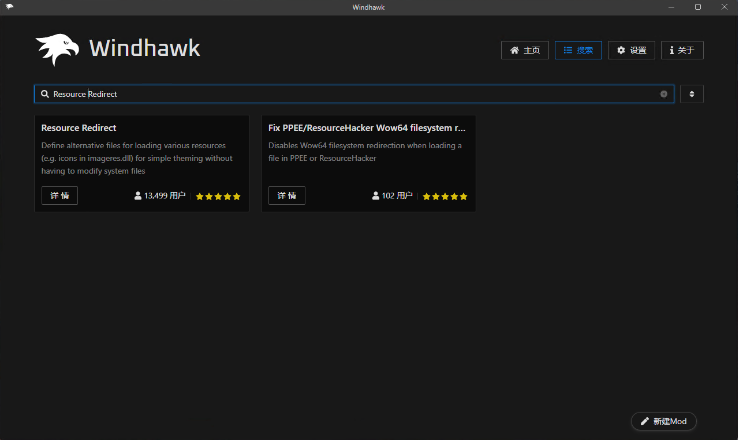The width and height of the screenshot is (738, 440).
Task: Click the Fix PPEE/ResourceHacker Wow64 card title
Action: [x=367, y=128]
